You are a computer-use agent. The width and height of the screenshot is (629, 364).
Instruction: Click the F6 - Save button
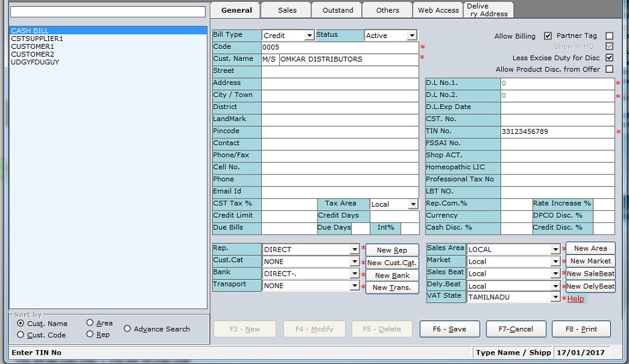point(449,329)
